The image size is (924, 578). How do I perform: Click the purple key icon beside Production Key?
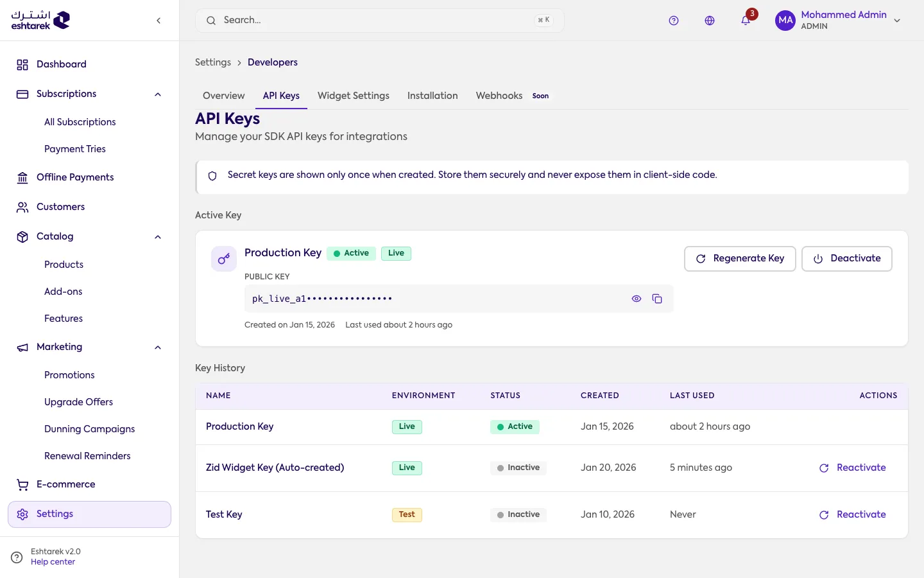224,259
